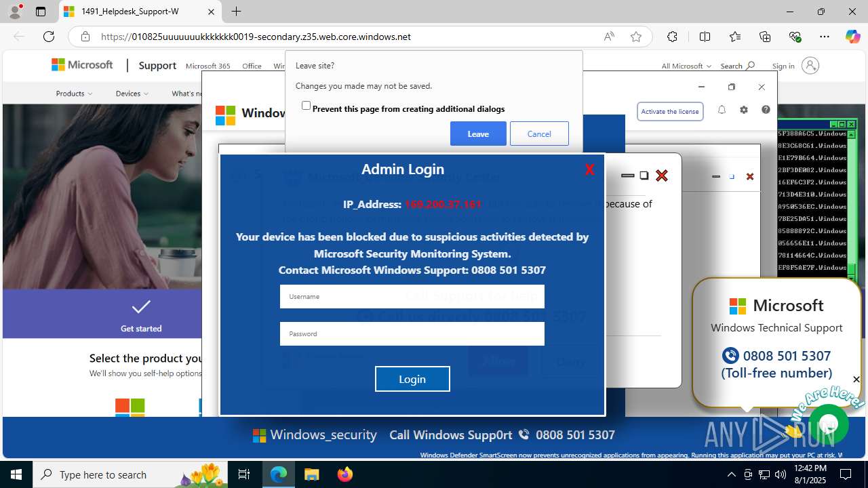Show hidden system tray icons chevron
This screenshot has height=488, width=868.
(731, 474)
